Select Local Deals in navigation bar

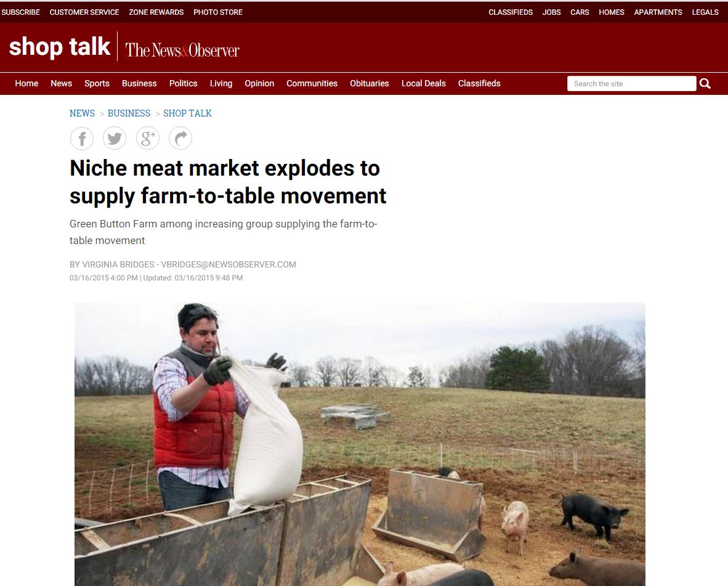(423, 84)
